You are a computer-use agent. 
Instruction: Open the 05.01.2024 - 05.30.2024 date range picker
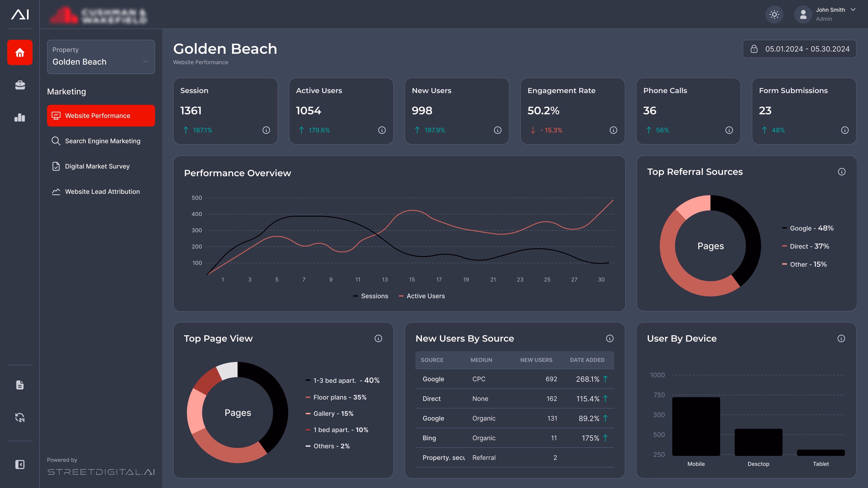click(800, 49)
